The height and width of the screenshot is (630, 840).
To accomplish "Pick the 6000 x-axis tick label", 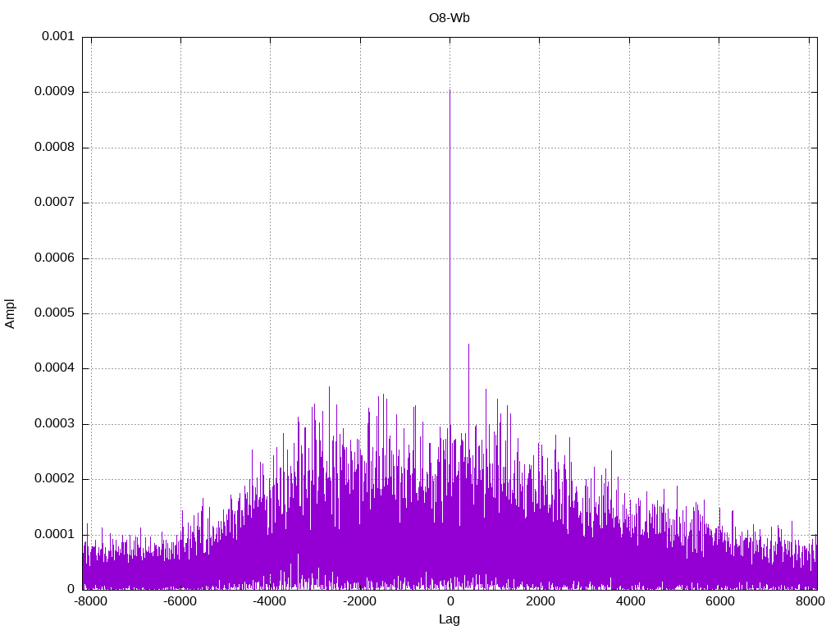I will click(720, 601).
